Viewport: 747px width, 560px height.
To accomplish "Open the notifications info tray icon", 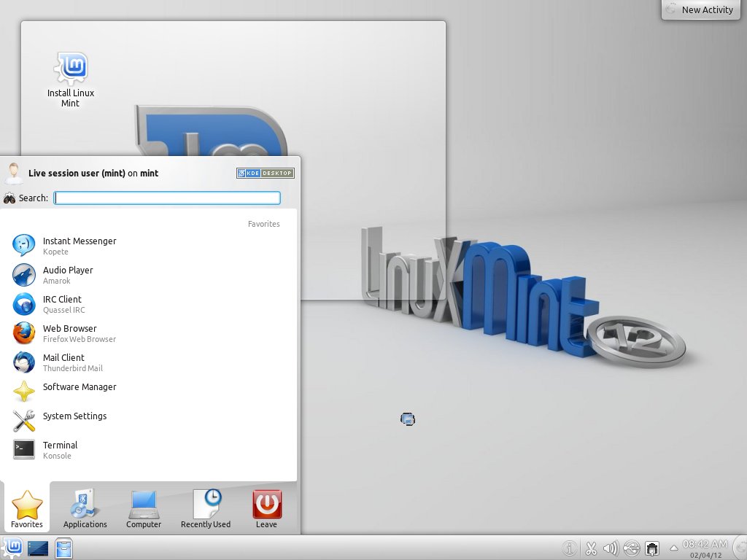I will [569, 548].
